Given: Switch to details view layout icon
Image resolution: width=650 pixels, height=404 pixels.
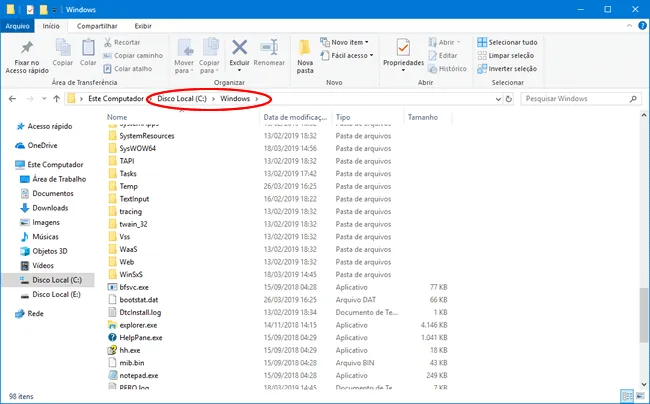Looking at the screenshot, I should click(x=626, y=396).
